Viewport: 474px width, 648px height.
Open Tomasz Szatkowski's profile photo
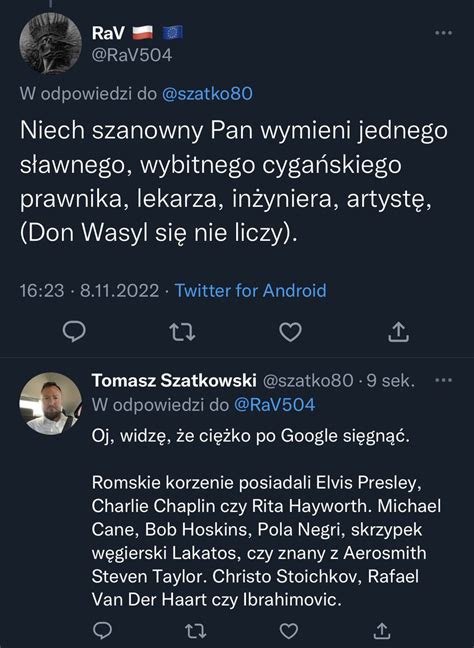[50, 403]
